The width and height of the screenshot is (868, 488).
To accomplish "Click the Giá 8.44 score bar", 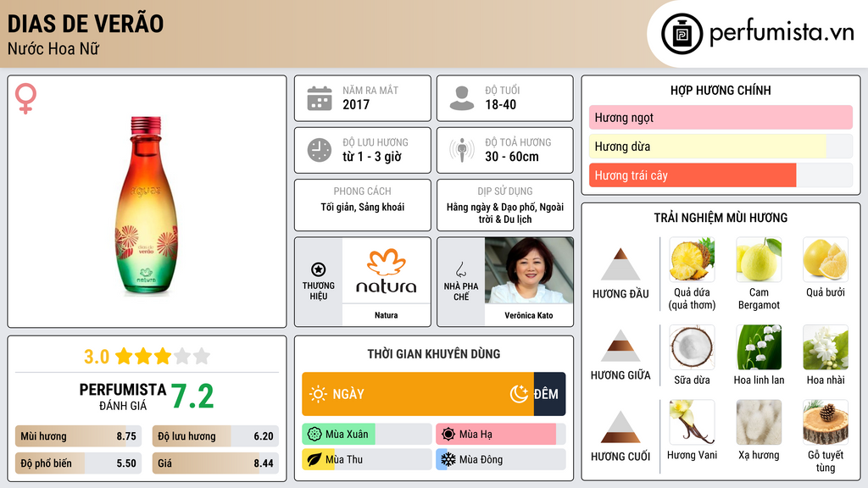I will 215,463.
